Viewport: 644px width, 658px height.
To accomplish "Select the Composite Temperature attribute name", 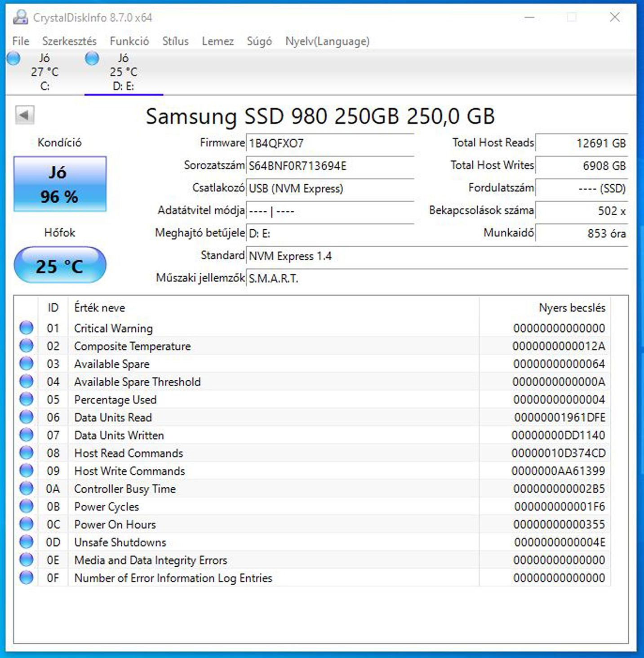I will click(x=133, y=346).
